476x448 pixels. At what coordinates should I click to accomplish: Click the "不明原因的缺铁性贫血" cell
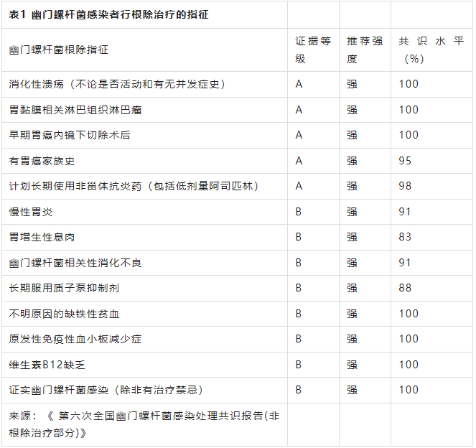click(64, 314)
